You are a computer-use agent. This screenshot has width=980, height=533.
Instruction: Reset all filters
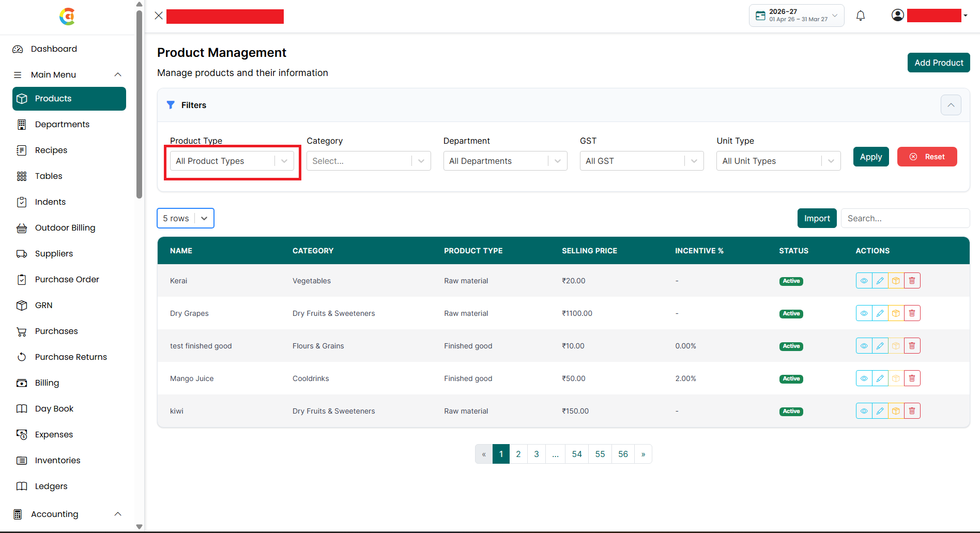(927, 157)
